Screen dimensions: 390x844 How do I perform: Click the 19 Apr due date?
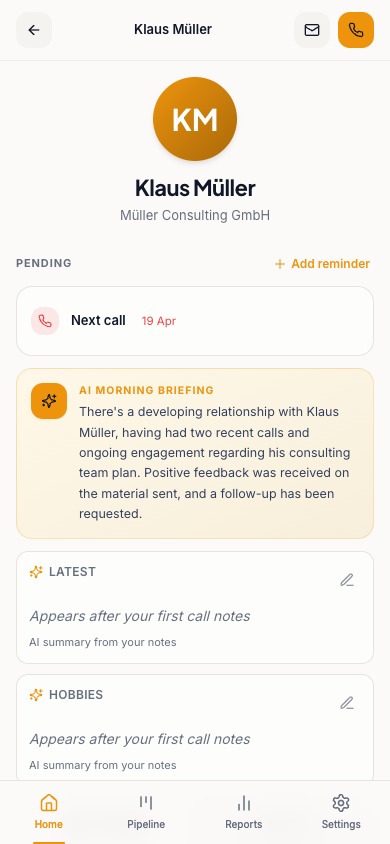[159, 321]
